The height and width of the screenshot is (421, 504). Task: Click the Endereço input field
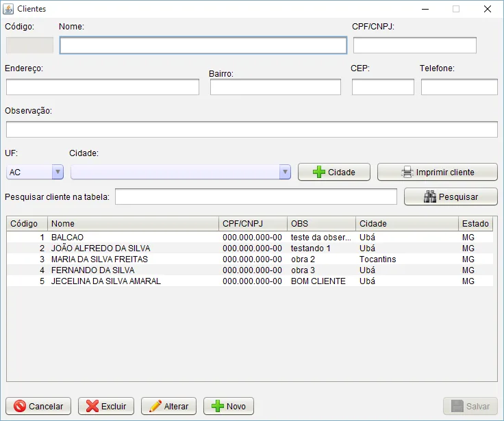(x=103, y=87)
